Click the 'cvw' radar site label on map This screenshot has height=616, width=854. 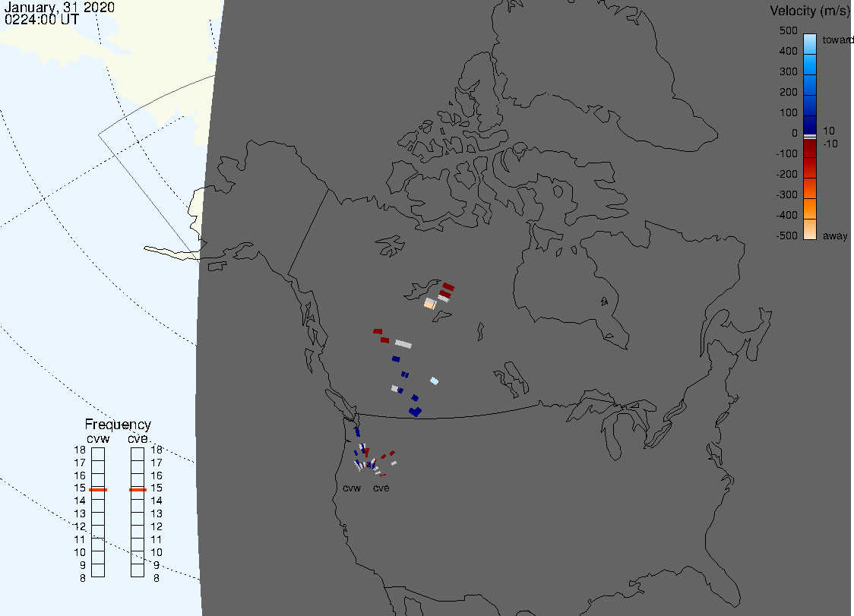coord(352,488)
